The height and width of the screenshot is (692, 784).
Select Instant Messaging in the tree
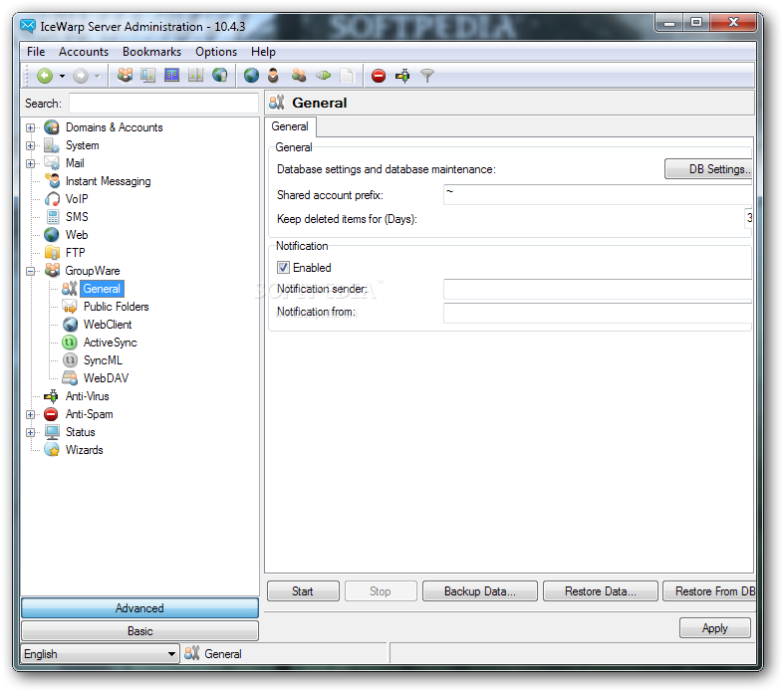pyautogui.click(x=108, y=181)
